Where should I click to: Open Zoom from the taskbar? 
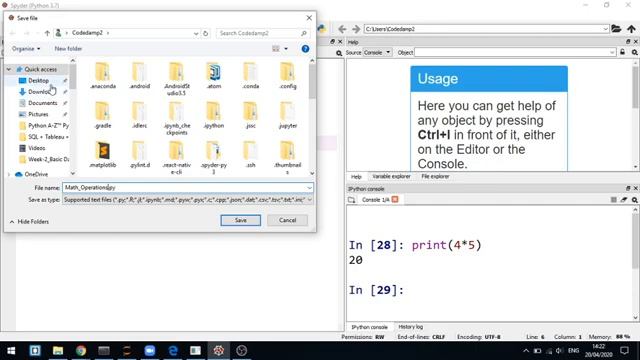[x=150, y=351]
